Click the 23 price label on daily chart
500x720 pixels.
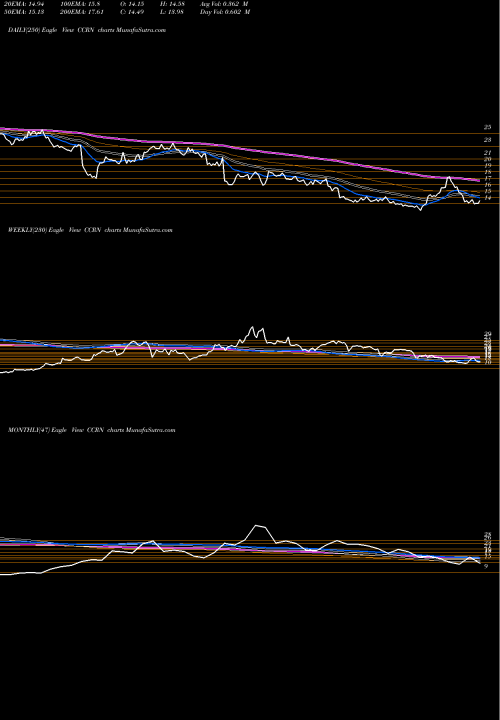coord(488,140)
